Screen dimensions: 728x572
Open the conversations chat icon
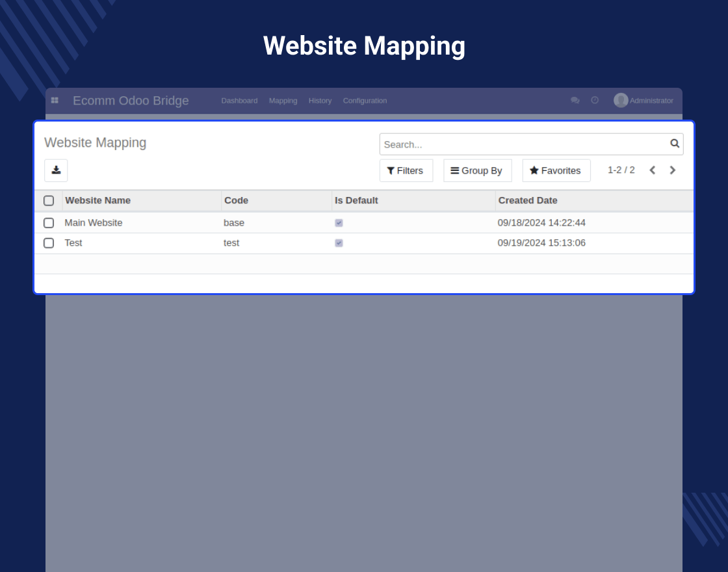575,100
